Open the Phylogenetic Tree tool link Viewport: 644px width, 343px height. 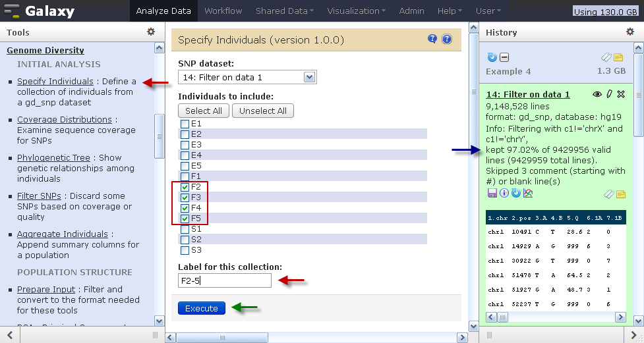(53, 157)
